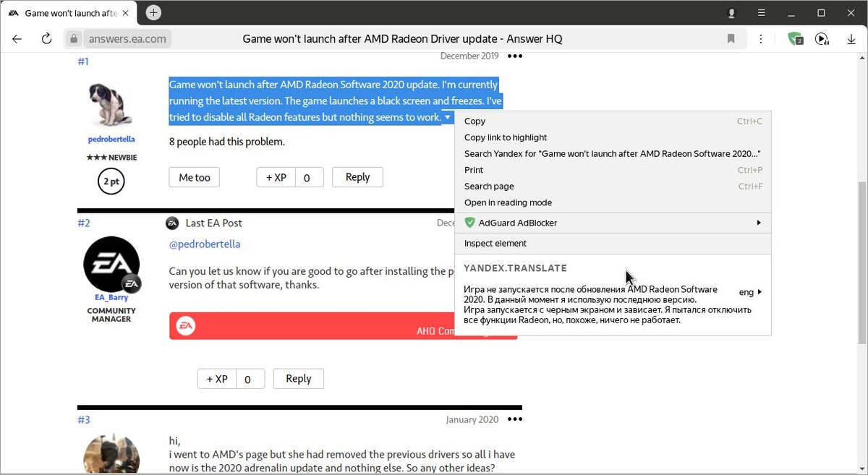Click the January 2020 post date

[x=472, y=419]
